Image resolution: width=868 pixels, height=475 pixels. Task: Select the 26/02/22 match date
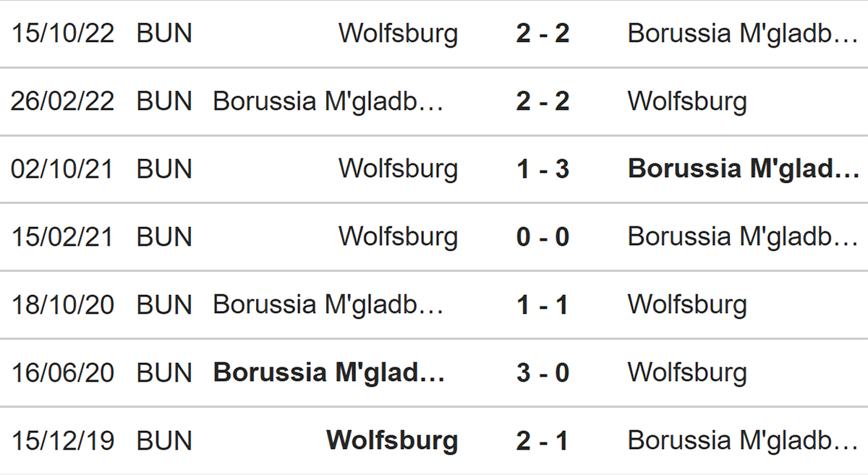pos(62,101)
